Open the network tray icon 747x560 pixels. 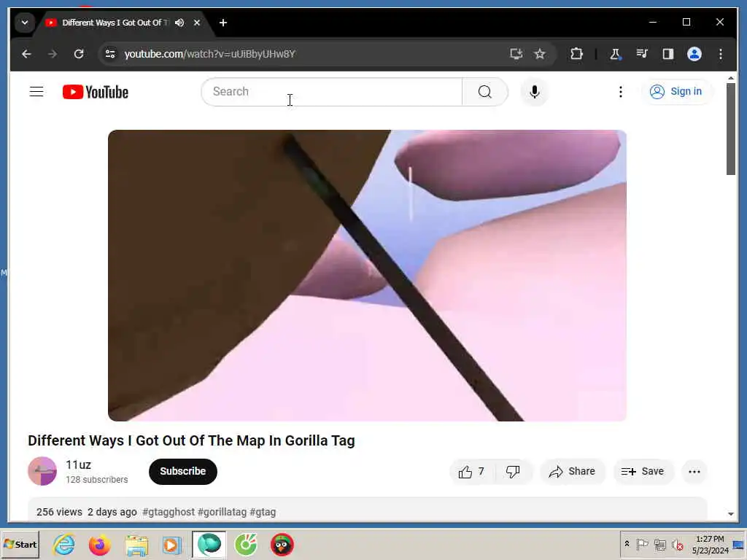point(659,544)
